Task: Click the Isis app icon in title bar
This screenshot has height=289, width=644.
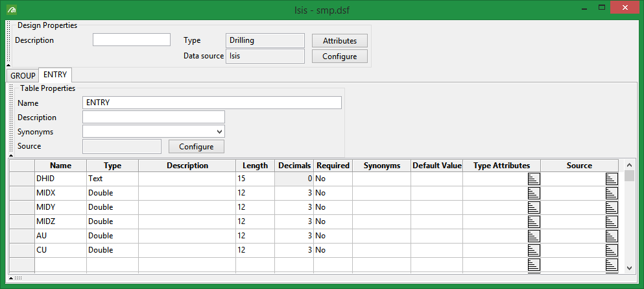Action: [12, 10]
